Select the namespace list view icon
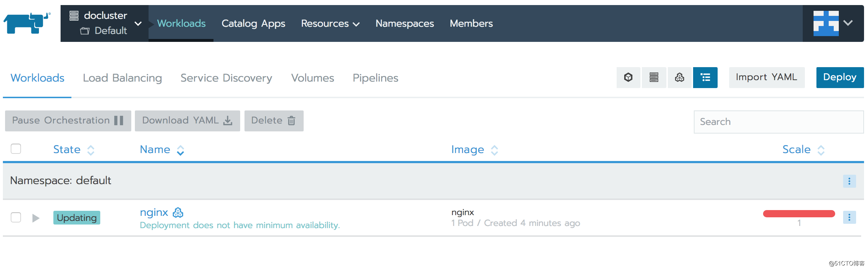The image size is (868, 270). (x=705, y=77)
